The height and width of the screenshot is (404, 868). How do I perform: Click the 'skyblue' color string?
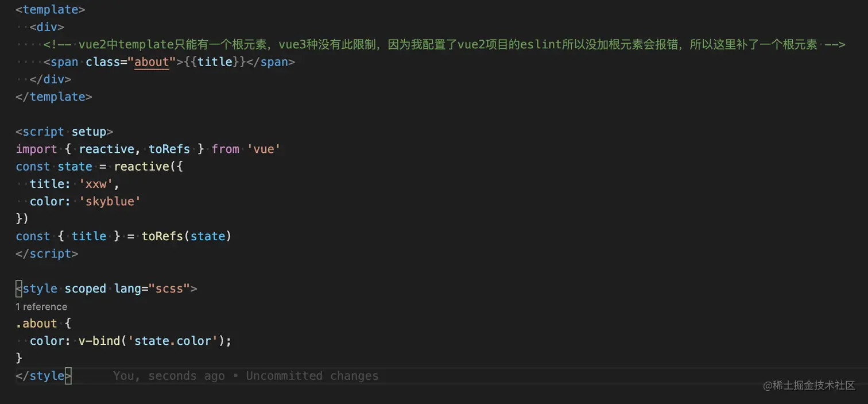(110, 201)
